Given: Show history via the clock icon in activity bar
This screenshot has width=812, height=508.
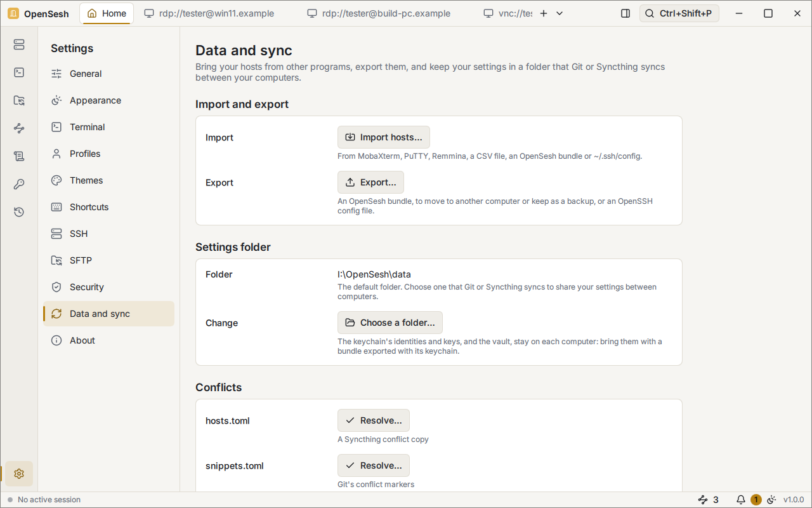Looking at the screenshot, I should [19, 212].
